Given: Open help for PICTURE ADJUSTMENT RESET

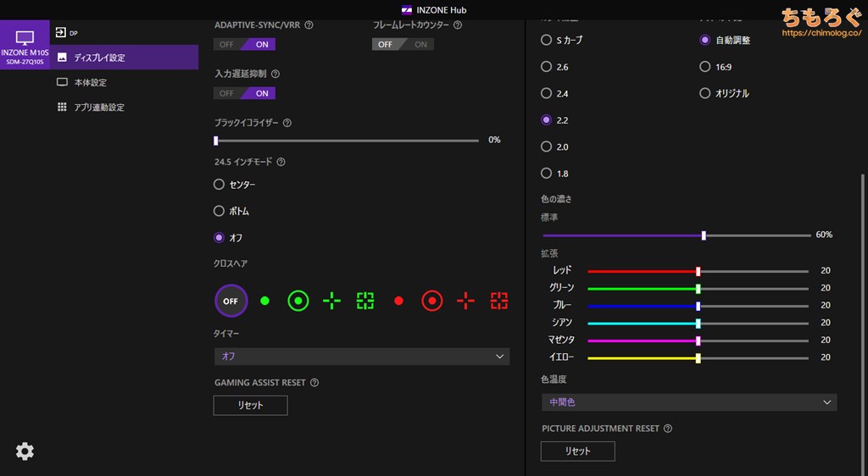Looking at the screenshot, I should click(668, 429).
